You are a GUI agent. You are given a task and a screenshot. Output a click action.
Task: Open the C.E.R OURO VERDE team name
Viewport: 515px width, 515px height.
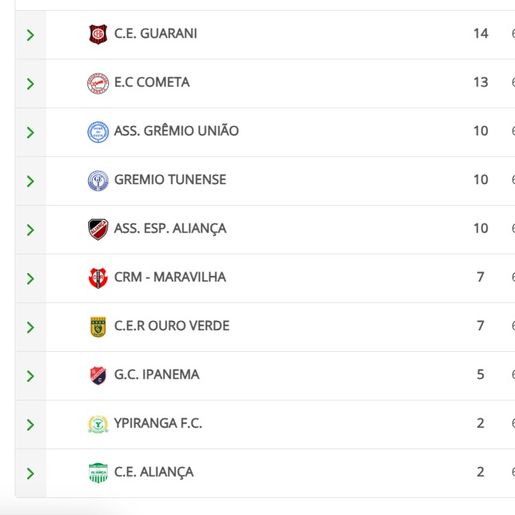[x=172, y=326]
